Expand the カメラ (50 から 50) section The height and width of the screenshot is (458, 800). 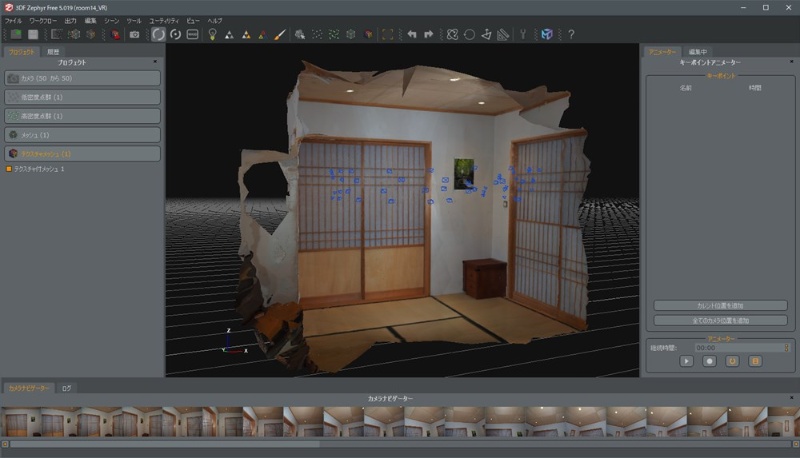pyautogui.click(x=82, y=77)
